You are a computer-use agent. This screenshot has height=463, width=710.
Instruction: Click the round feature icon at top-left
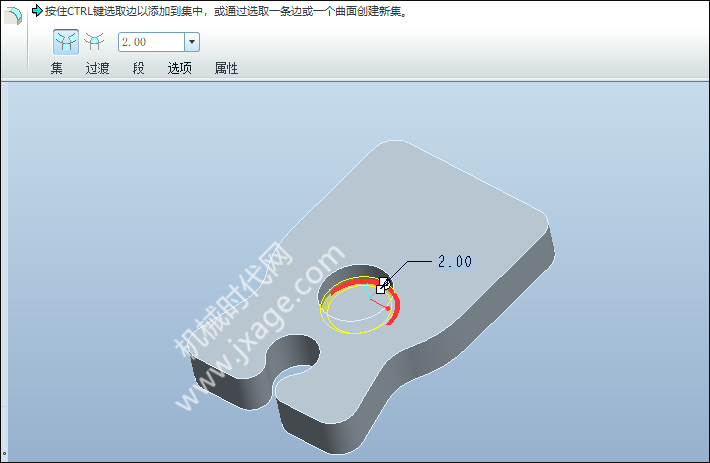pos(13,15)
